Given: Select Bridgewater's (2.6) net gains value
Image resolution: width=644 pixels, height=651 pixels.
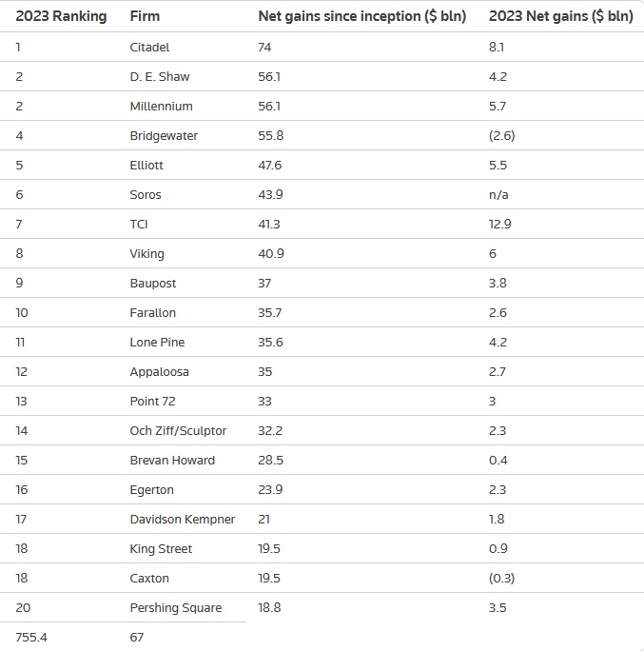Looking at the screenshot, I should coord(502,135).
